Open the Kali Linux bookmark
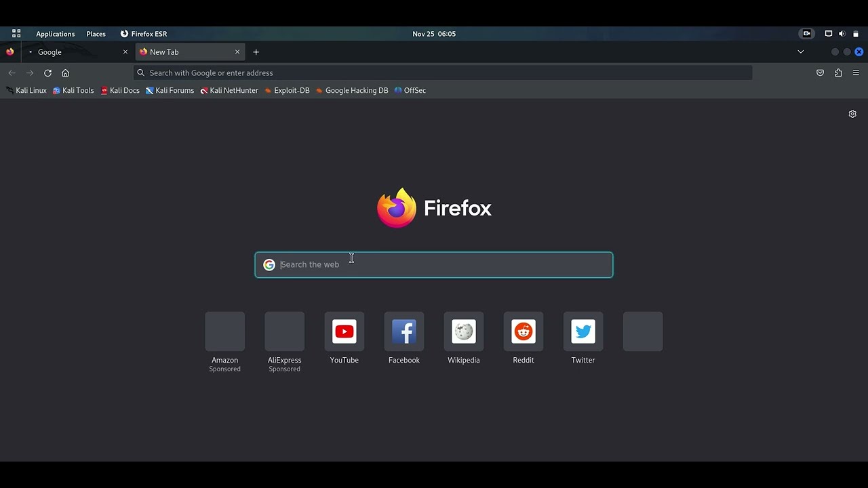868x488 pixels. [x=26, y=90]
